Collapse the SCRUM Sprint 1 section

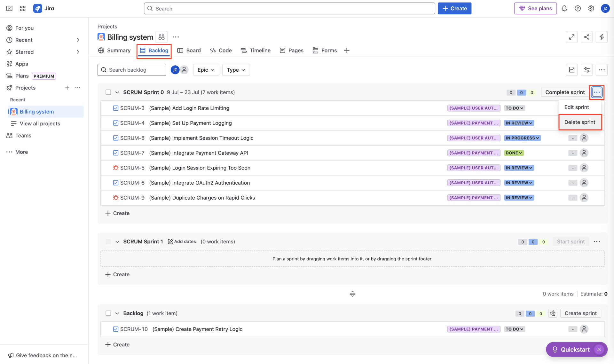pyautogui.click(x=117, y=242)
